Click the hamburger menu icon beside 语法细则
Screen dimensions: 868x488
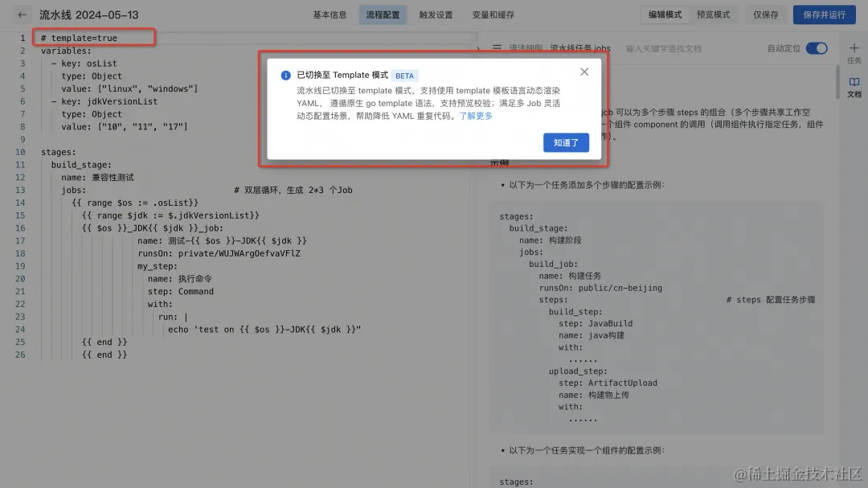[497, 48]
